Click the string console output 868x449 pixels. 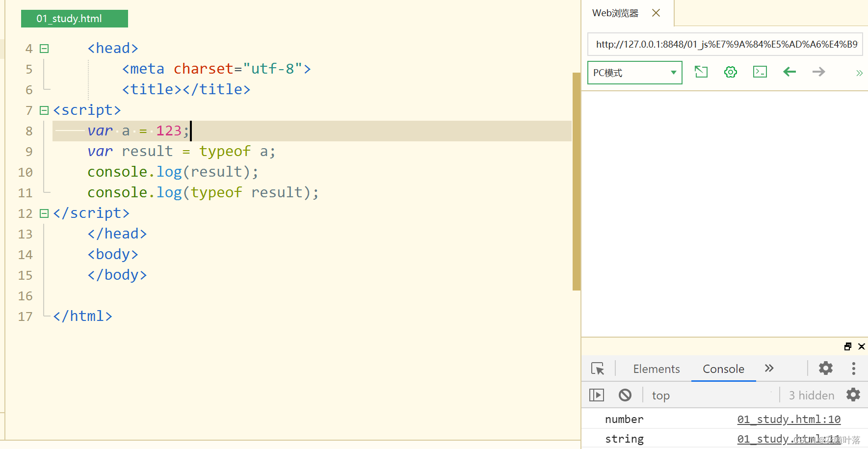pos(624,439)
